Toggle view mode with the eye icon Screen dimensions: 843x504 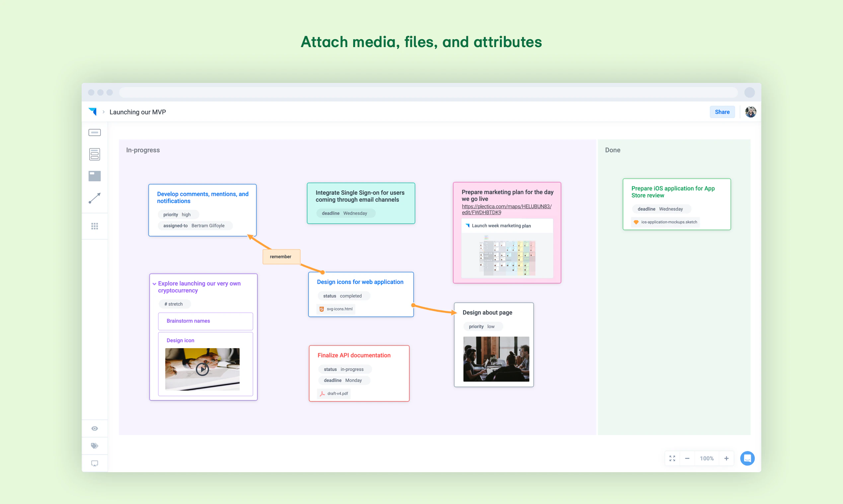coord(95,428)
